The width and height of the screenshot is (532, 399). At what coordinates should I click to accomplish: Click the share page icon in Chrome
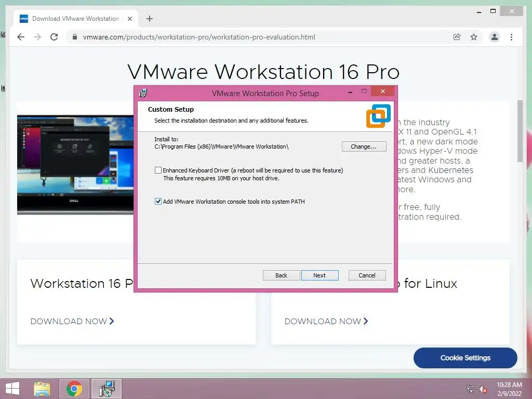[457, 37]
